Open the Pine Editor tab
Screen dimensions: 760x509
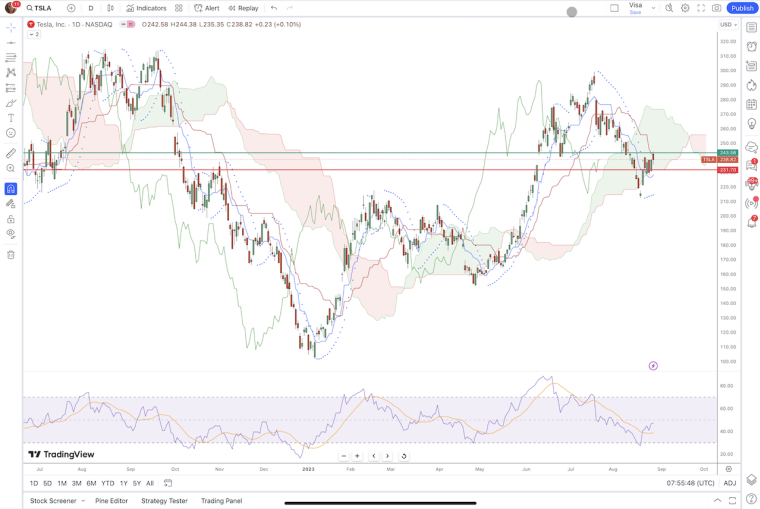tap(111, 500)
